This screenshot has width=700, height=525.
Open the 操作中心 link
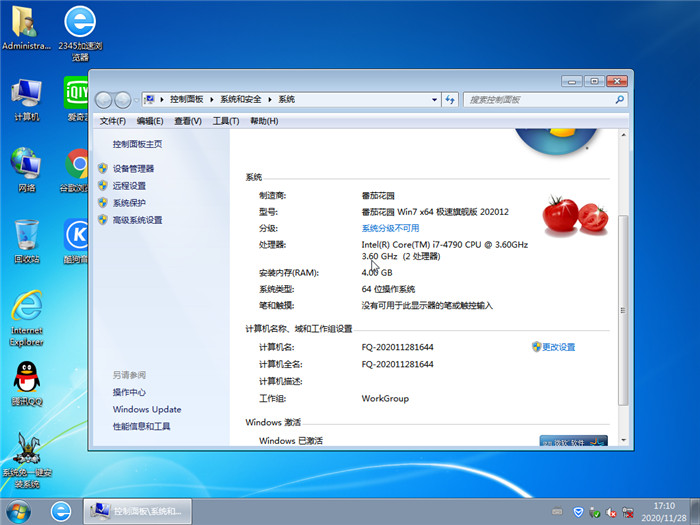[x=129, y=392]
